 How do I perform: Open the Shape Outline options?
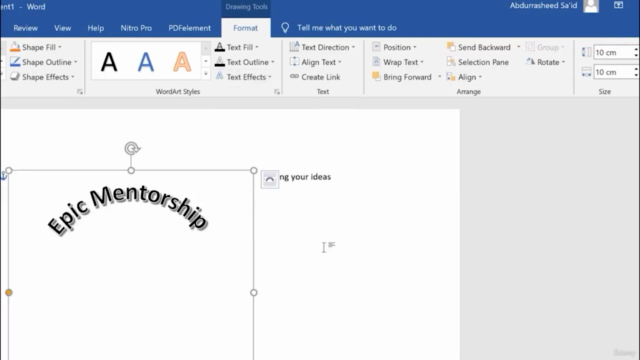click(43, 62)
